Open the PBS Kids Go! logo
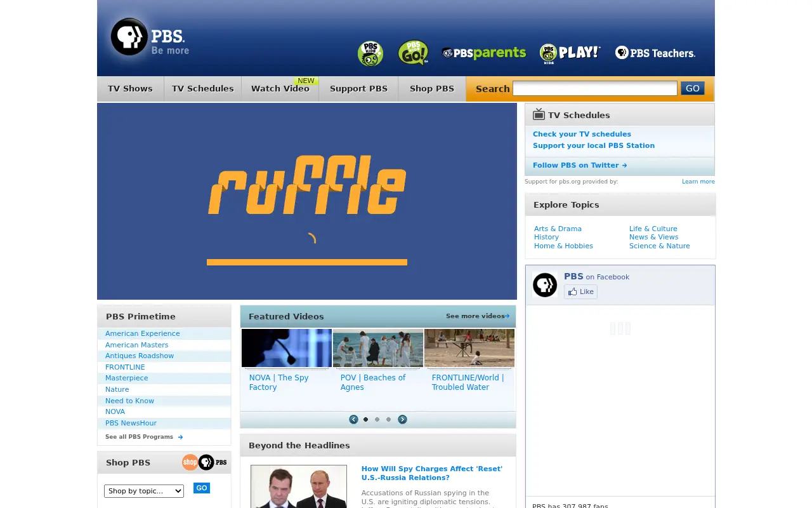This screenshot has height=508, width=812. (x=413, y=53)
